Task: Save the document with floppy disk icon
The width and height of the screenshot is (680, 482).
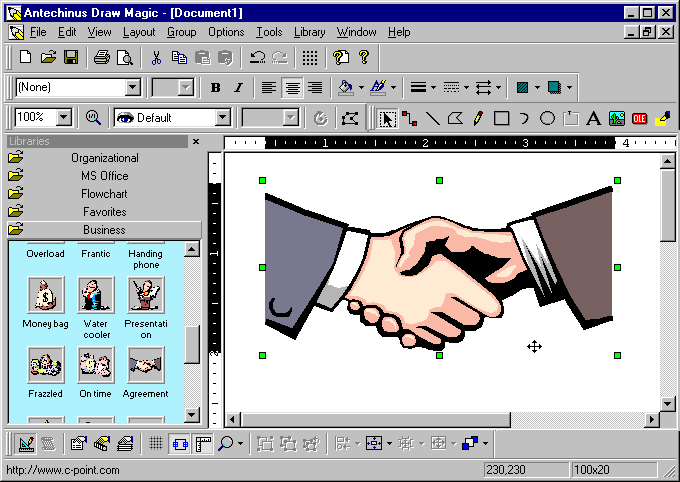Action: click(x=71, y=57)
